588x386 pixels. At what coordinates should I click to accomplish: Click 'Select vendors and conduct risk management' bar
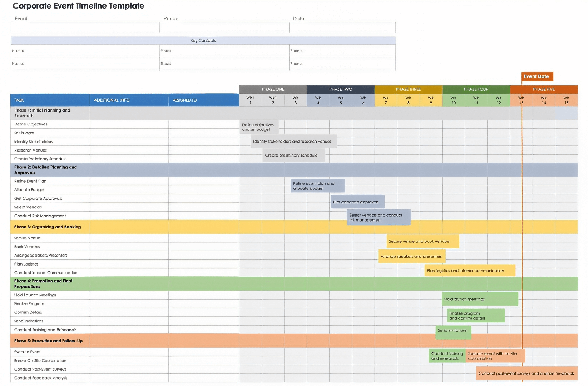pyautogui.click(x=379, y=217)
